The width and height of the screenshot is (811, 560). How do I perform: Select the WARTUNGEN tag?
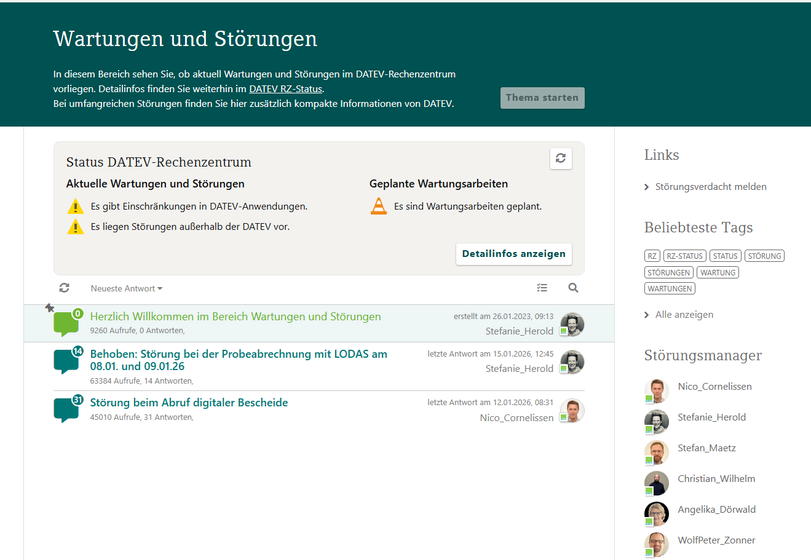point(670,289)
